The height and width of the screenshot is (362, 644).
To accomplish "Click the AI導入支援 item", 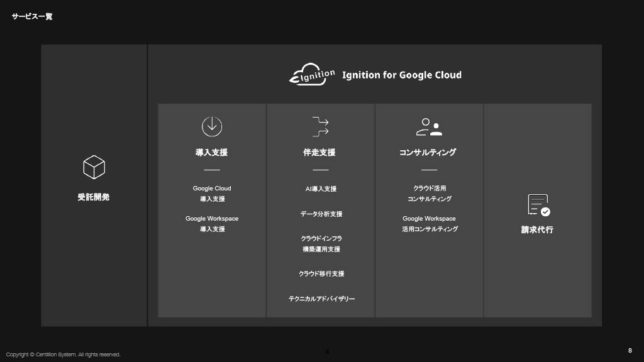I will (321, 189).
